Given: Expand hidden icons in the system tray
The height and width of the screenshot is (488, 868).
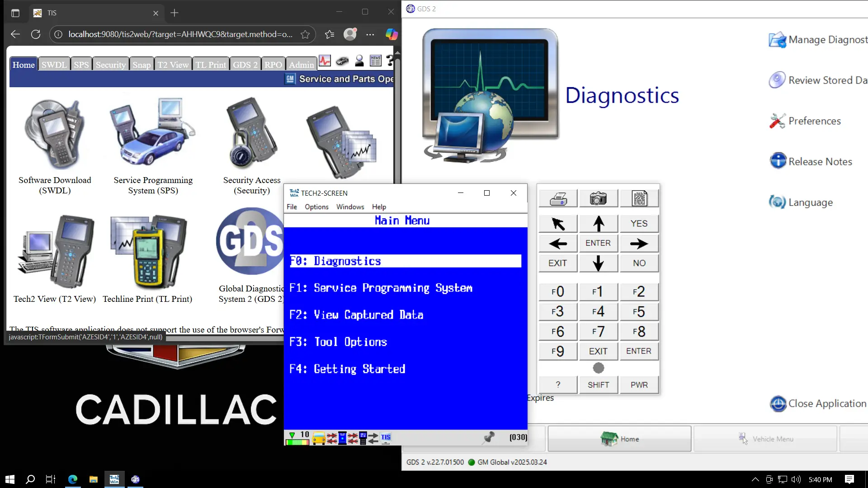Looking at the screenshot, I should 755,479.
